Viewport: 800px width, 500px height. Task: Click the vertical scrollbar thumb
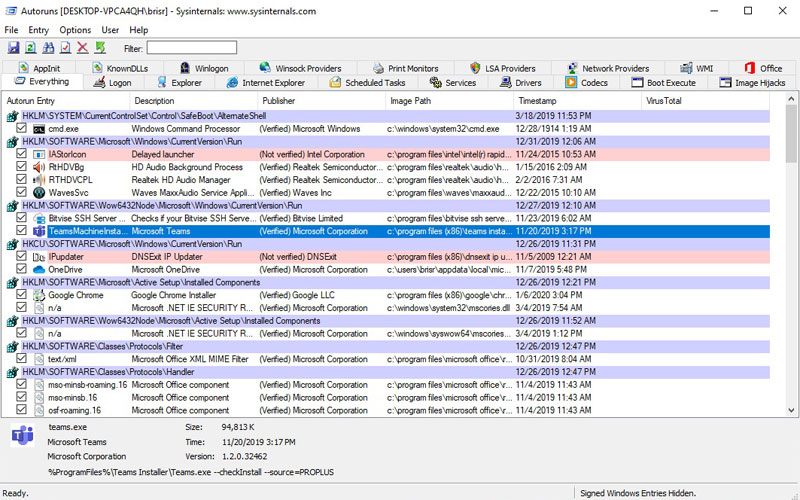(791, 134)
